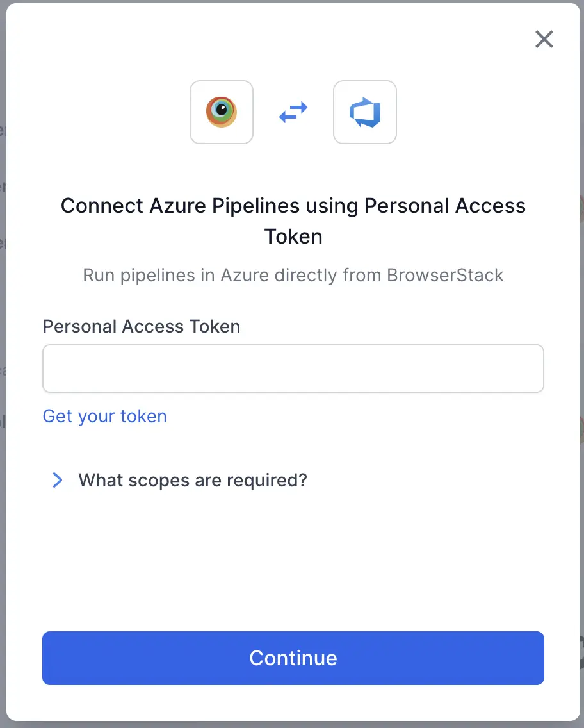584x728 pixels.
Task: Close the Azure Pipelines connection dialog
Action: tap(544, 40)
